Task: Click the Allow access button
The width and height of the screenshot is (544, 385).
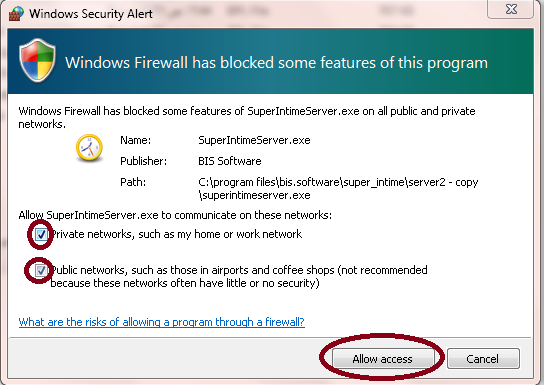Action: click(383, 359)
